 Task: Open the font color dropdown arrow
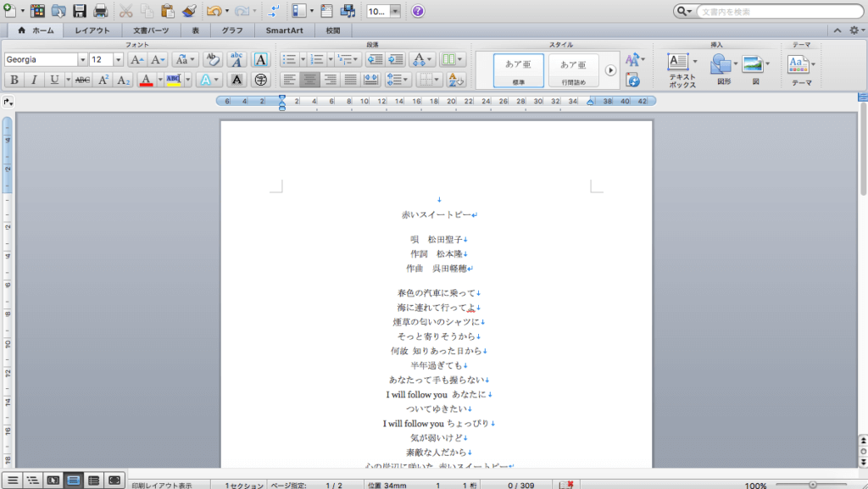point(160,80)
